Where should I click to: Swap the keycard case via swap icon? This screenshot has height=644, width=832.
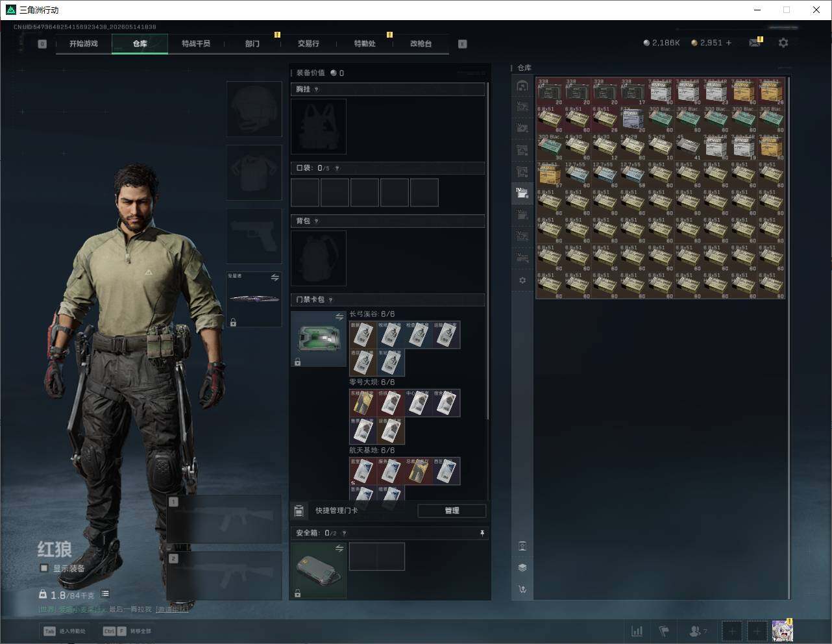(x=339, y=317)
